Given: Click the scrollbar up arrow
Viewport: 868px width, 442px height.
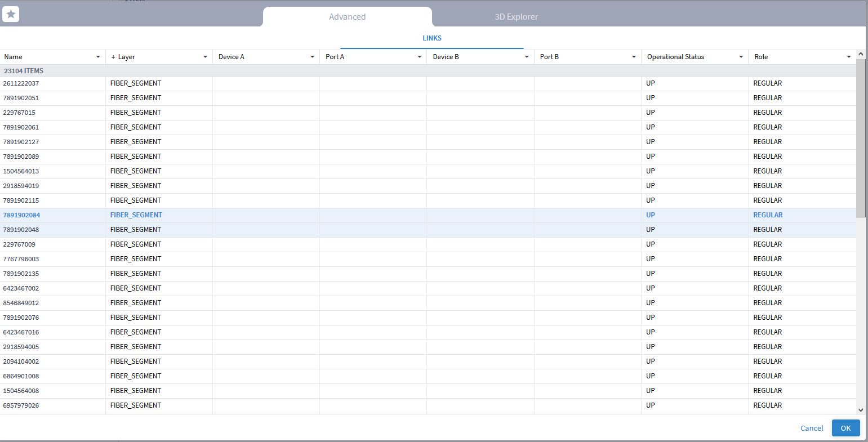Looking at the screenshot, I should (x=861, y=54).
